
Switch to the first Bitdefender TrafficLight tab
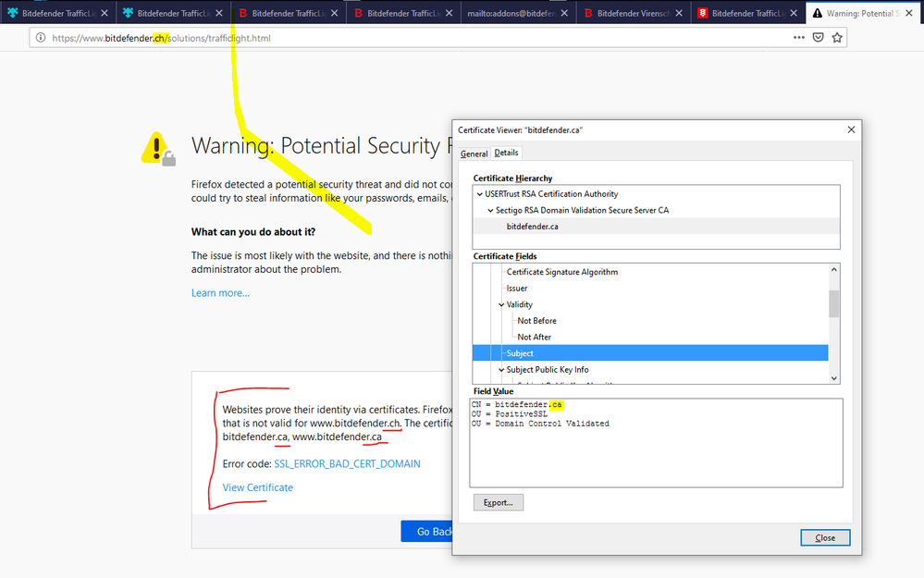[57, 13]
